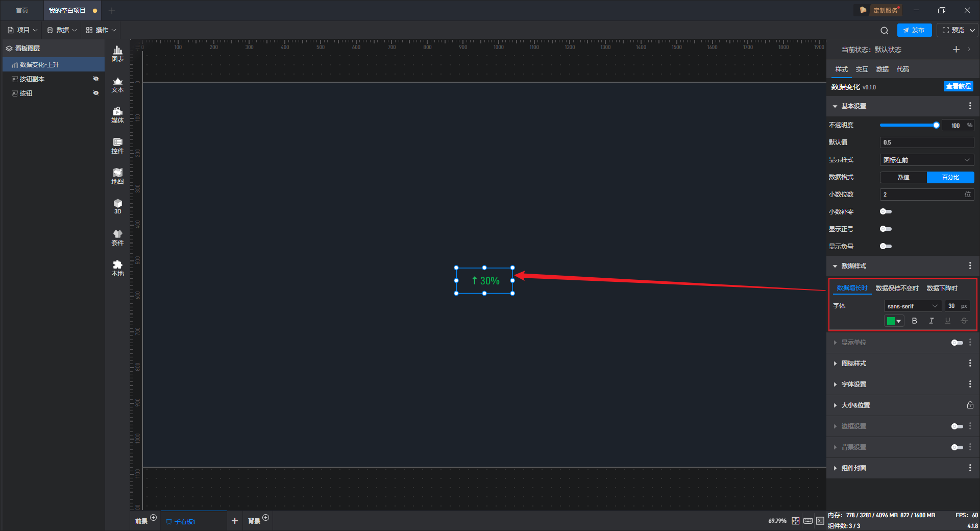Open the 媒体 media component panel
Screen dimensions: 980x531
(117, 115)
